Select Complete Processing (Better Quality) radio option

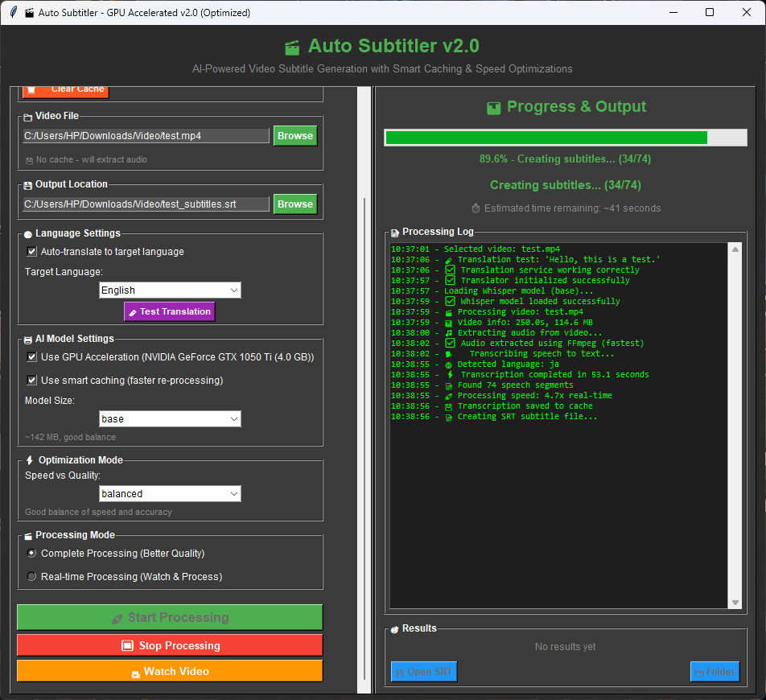[31, 554]
